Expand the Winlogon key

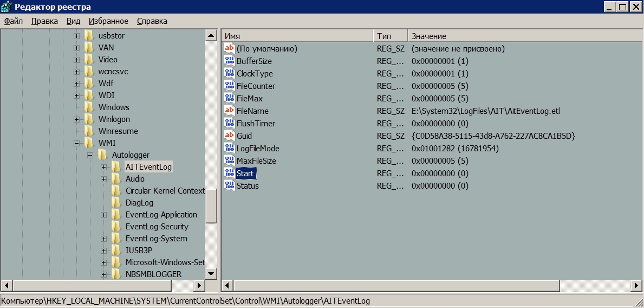pyautogui.click(x=76, y=120)
